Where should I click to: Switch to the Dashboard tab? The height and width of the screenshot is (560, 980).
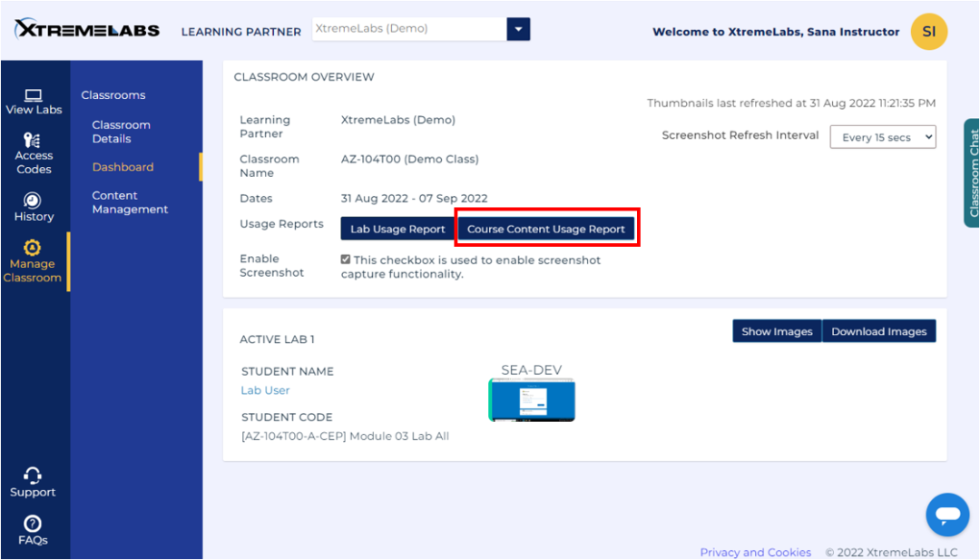point(122,166)
